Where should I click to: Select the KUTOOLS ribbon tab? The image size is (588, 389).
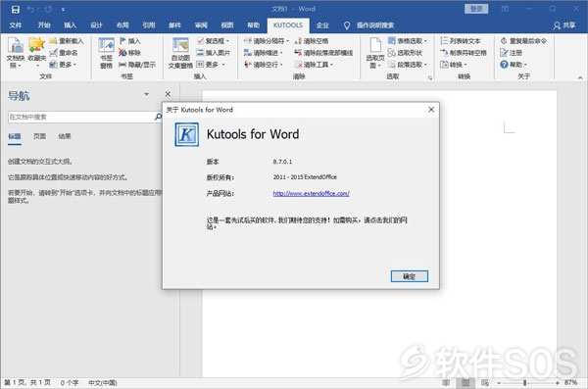288,25
